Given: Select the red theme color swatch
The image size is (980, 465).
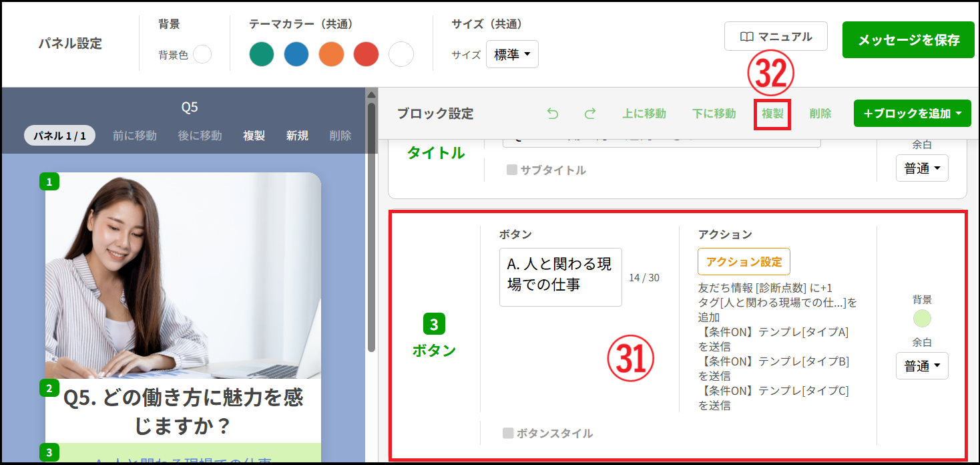Looking at the screenshot, I should point(366,54).
